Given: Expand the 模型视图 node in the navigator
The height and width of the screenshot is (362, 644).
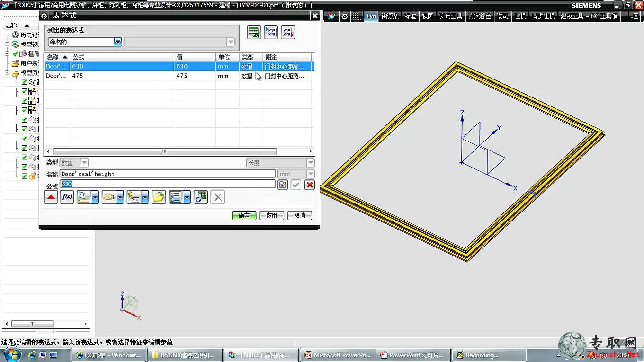Looking at the screenshot, I should pyautogui.click(x=7, y=44).
